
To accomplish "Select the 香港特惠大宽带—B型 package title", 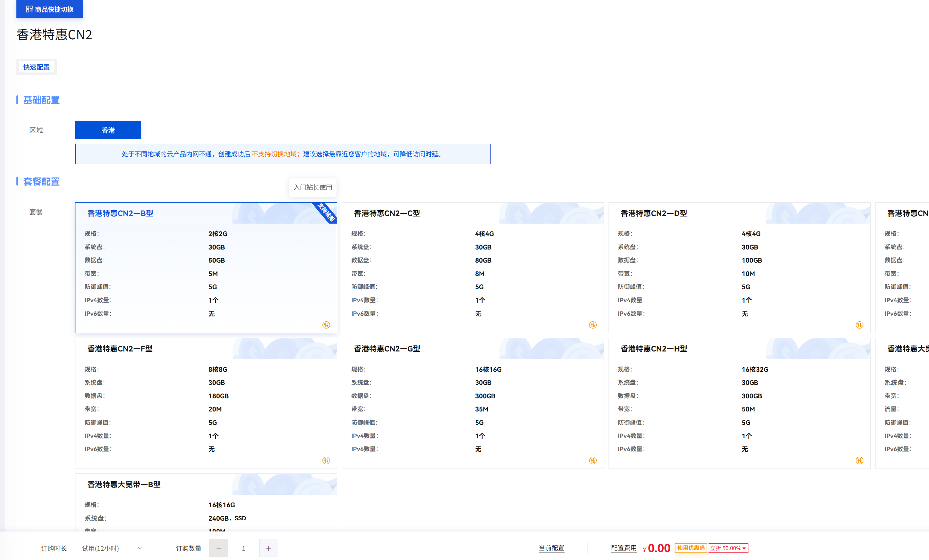I will tap(124, 484).
